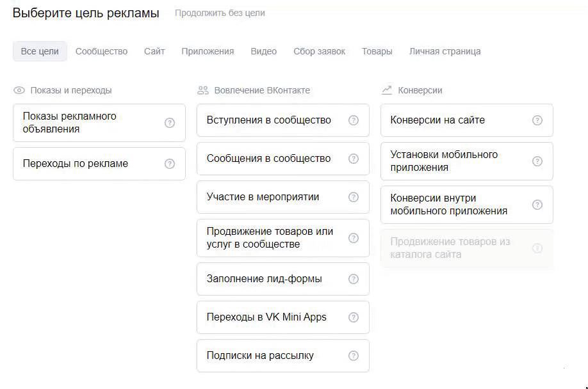Click help icon beside Показы рекламного объявления

(x=170, y=123)
